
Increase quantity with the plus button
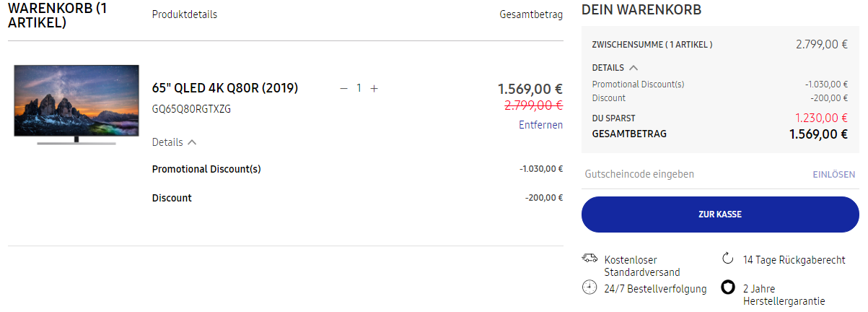pyautogui.click(x=374, y=88)
